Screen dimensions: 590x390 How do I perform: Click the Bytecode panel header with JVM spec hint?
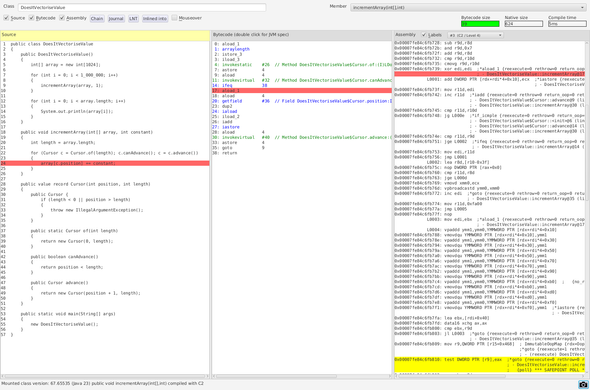point(302,35)
